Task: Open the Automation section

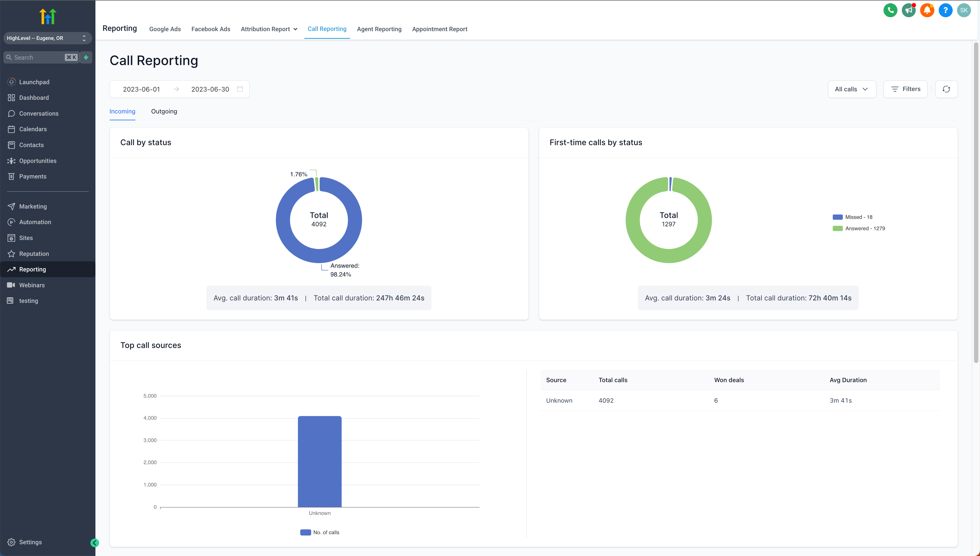Action: (35, 222)
